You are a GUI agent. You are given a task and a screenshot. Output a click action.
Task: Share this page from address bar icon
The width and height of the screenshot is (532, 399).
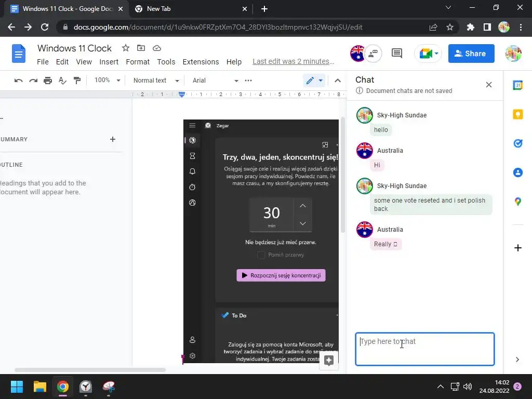[433, 27]
